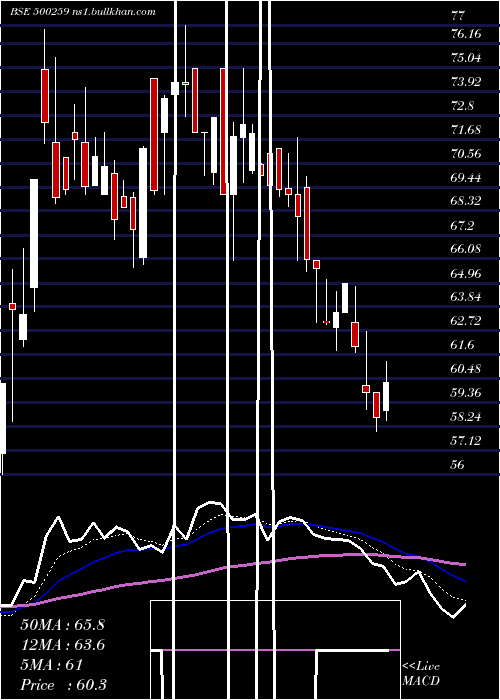Click the Price : 60.3 readout
The image size is (500, 700).
tap(63, 685)
